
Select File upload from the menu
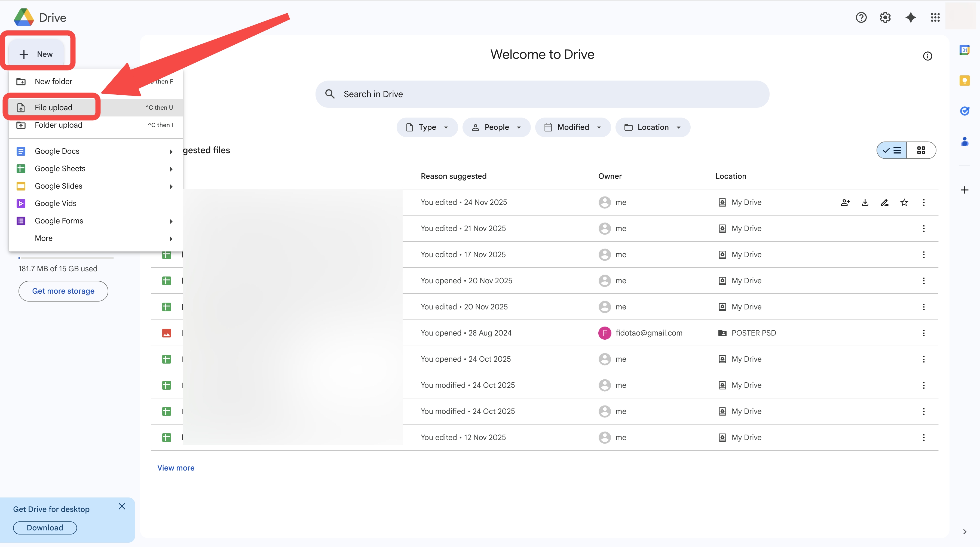[54, 108]
